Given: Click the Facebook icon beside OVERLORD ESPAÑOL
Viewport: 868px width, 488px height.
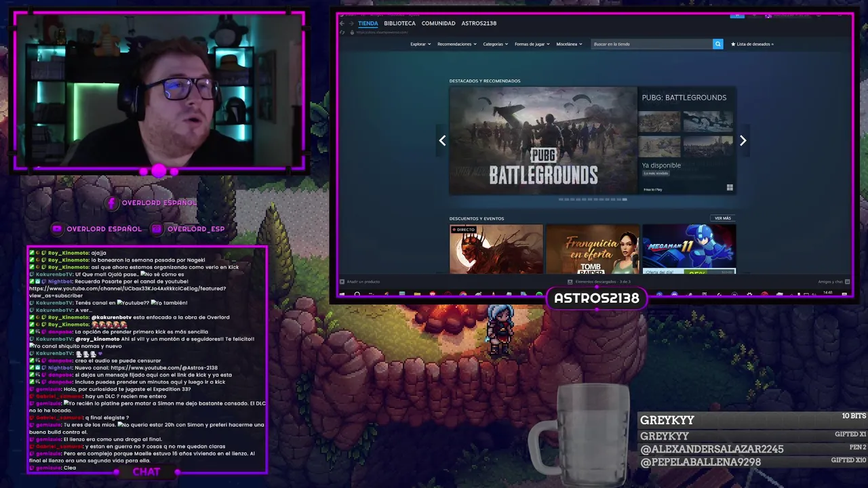Looking at the screenshot, I should coord(113,203).
